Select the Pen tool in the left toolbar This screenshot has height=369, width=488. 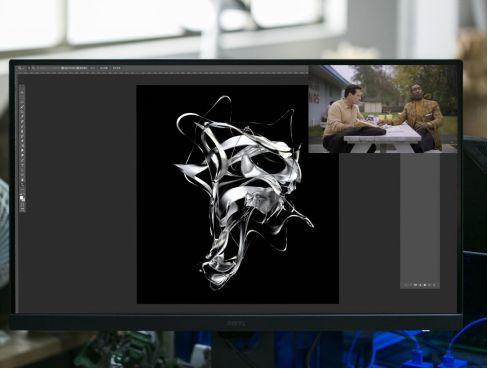coord(22,160)
